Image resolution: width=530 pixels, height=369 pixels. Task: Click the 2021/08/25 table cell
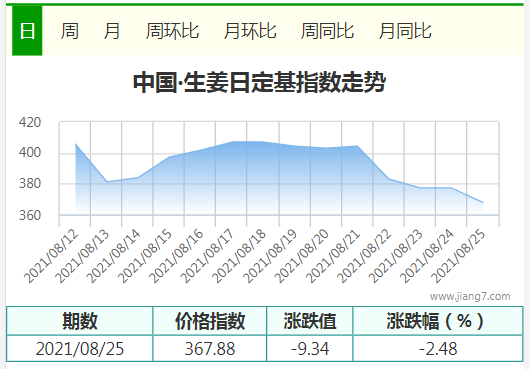[80, 349]
